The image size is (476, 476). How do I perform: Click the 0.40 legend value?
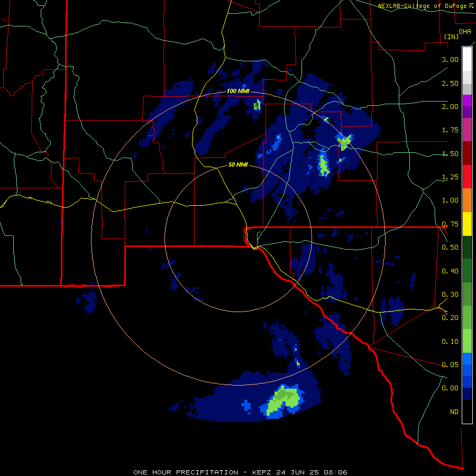point(450,271)
